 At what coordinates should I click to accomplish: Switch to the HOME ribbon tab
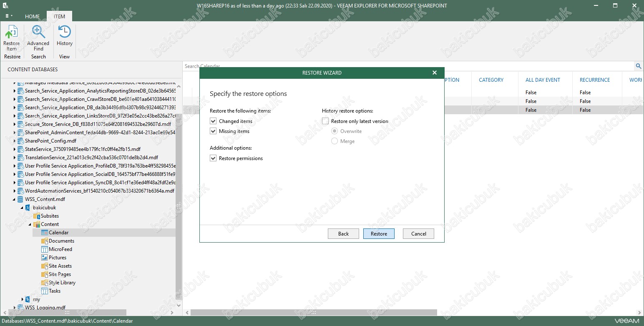pos(32,17)
